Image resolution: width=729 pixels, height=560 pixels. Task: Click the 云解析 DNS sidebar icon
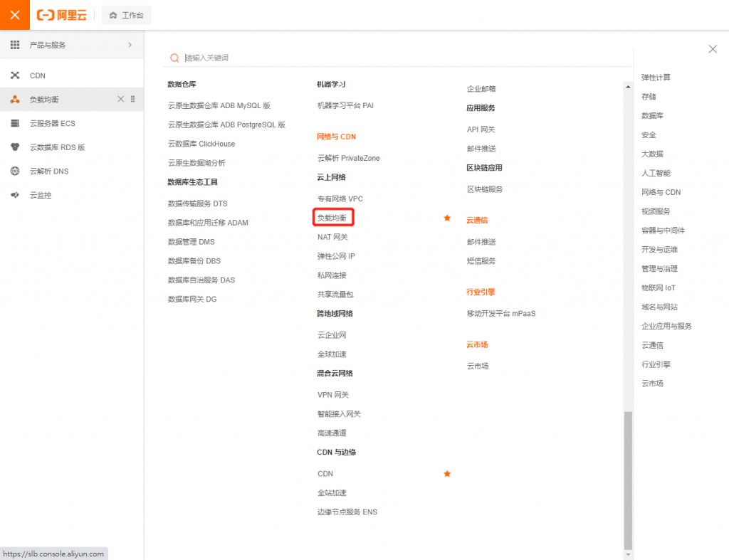coord(15,171)
